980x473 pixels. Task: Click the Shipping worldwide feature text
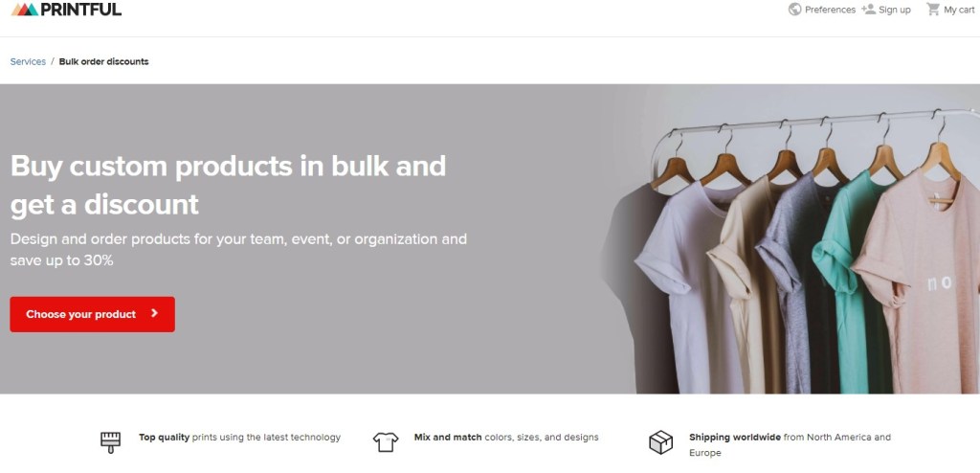click(790, 445)
